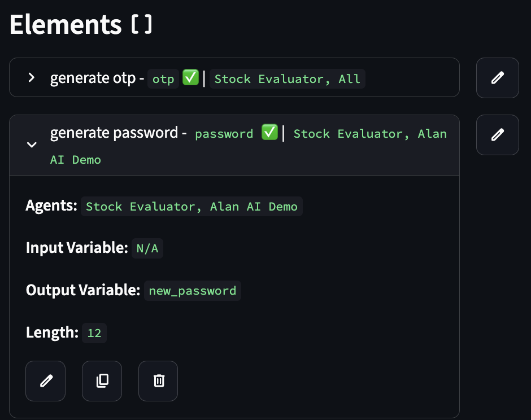Select the "password" type tag
The height and width of the screenshot is (420, 531).
pyautogui.click(x=224, y=134)
